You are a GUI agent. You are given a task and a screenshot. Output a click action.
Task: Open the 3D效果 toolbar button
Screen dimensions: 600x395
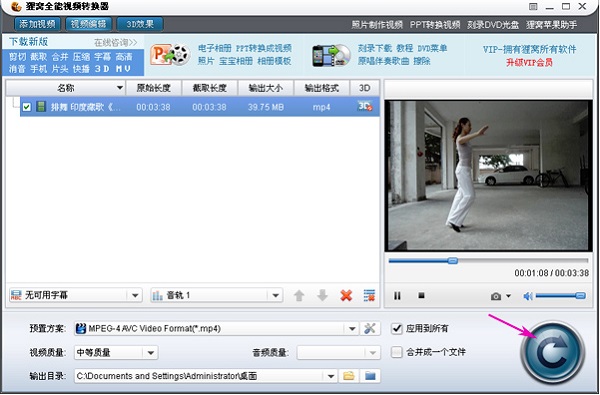point(140,24)
